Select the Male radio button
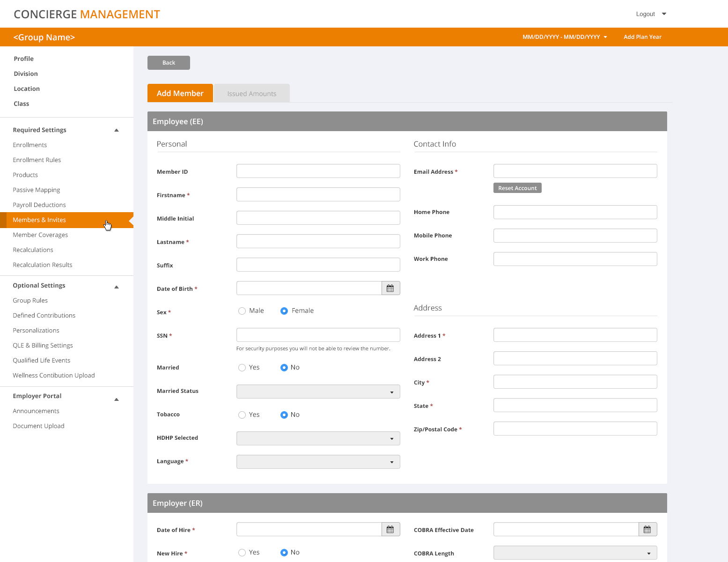728x562 pixels. tap(242, 311)
